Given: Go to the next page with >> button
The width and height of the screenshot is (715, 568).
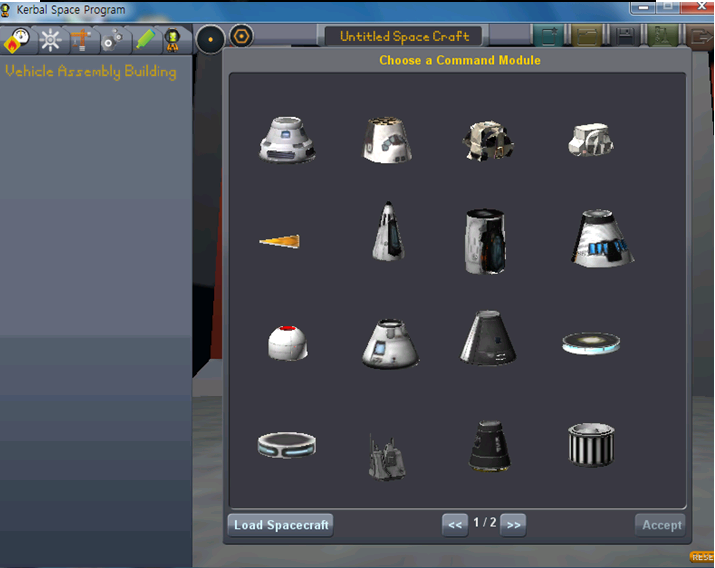Looking at the screenshot, I should [x=513, y=525].
